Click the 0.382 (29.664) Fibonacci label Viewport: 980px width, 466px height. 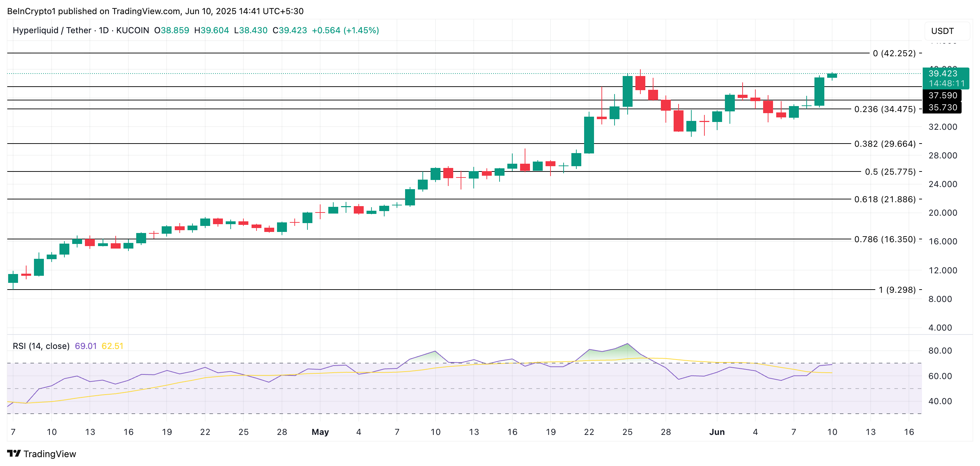[885, 144]
